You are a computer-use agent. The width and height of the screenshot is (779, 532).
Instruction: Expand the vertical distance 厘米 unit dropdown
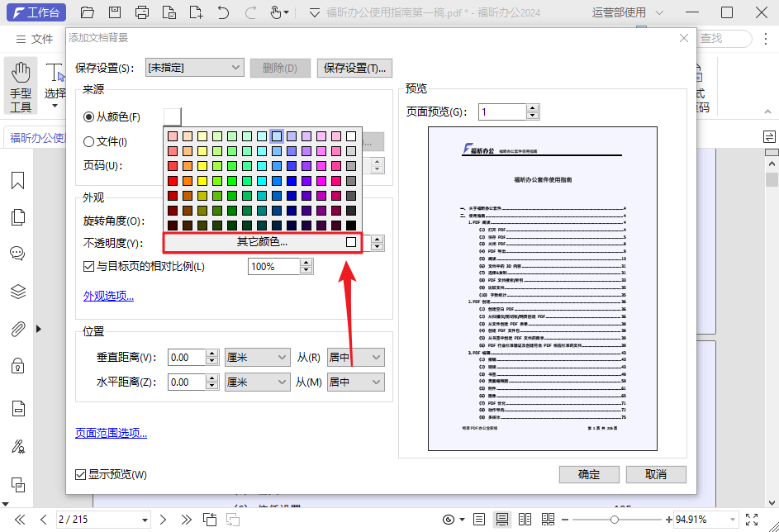(256, 358)
